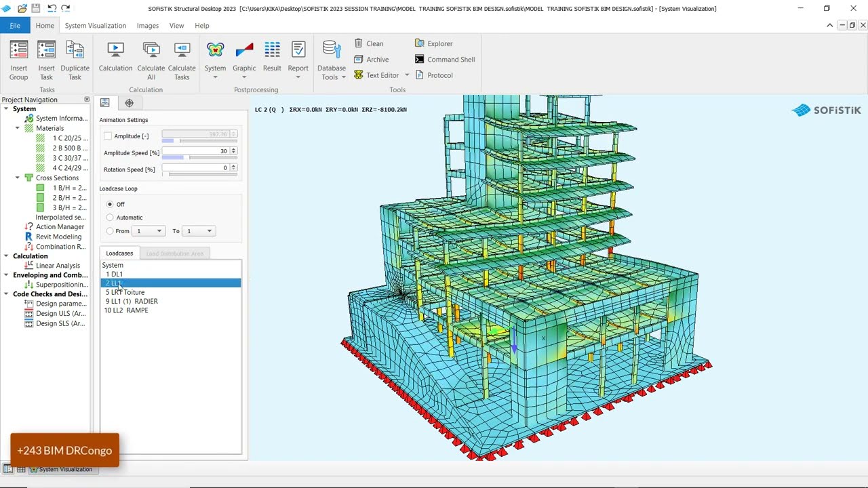Viewport: 868px width, 488px height.
Task: Click the Undo arrow icon
Action: 52,8
